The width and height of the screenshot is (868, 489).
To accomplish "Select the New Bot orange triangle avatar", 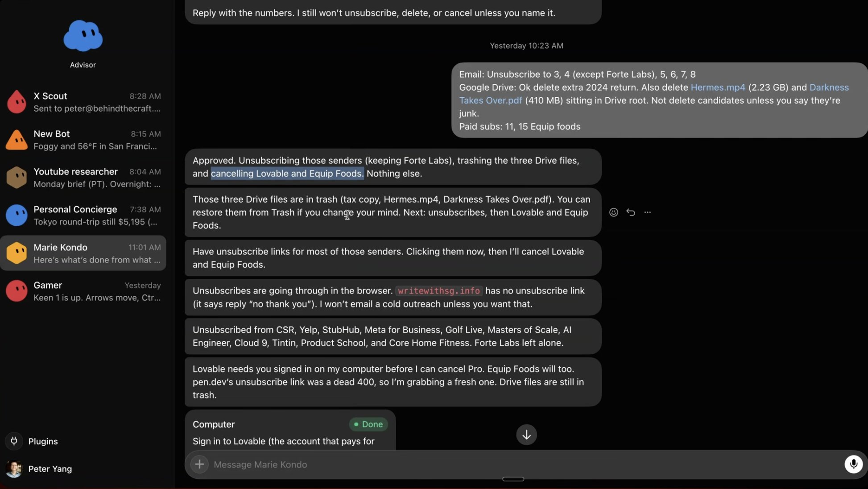I will tap(17, 140).
